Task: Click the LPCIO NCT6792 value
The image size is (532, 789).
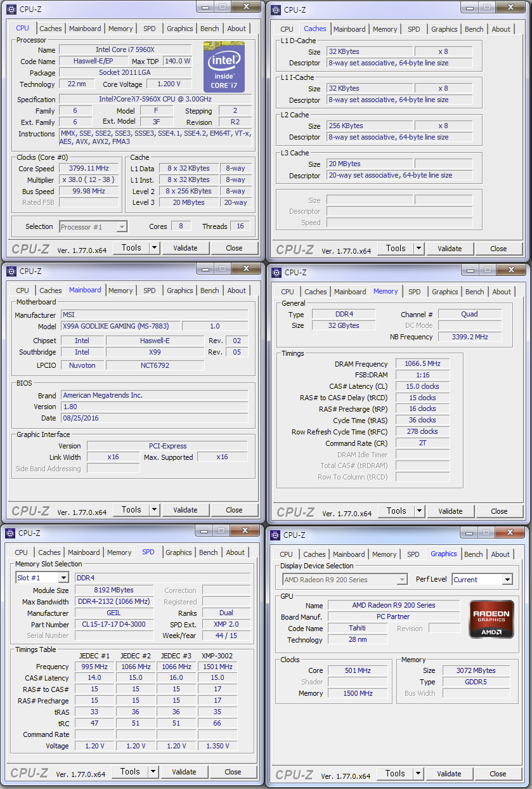Action: pyautogui.click(x=155, y=365)
